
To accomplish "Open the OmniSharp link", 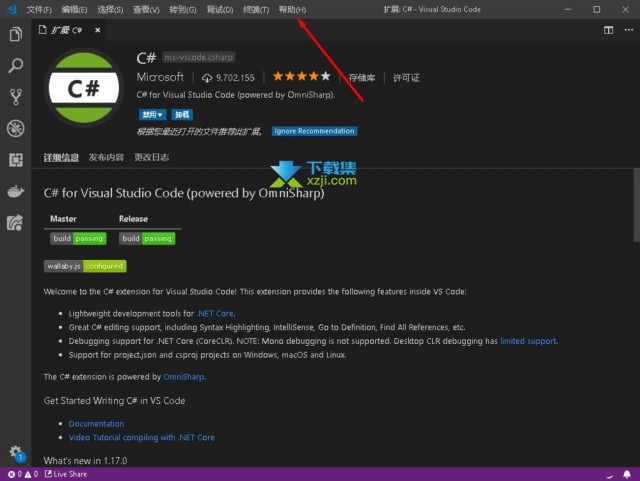I will tap(184, 377).
